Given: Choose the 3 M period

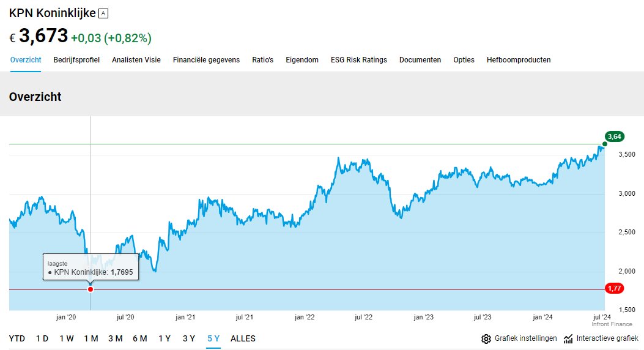Looking at the screenshot, I should tap(116, 338).
